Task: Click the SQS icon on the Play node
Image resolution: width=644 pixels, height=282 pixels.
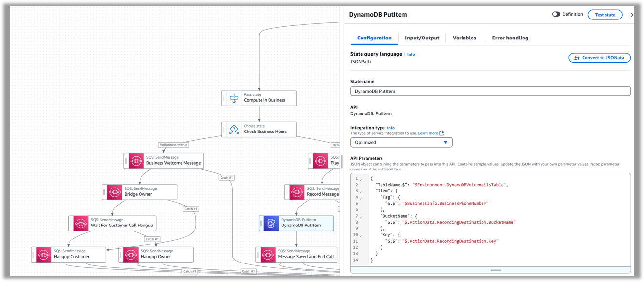Action: click(x=320, y=161)
